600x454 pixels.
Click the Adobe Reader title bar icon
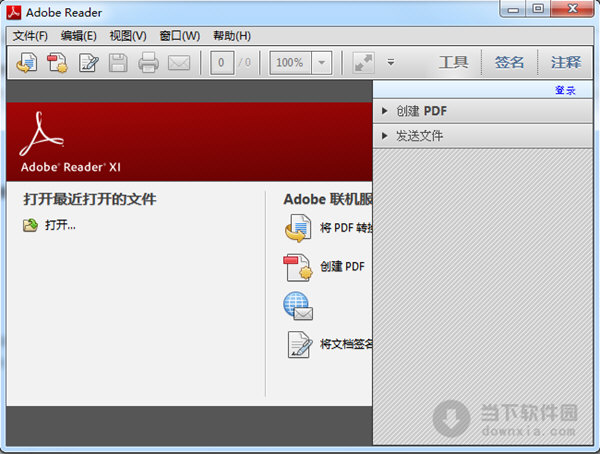pyautogui.click(x=14, y=12)
